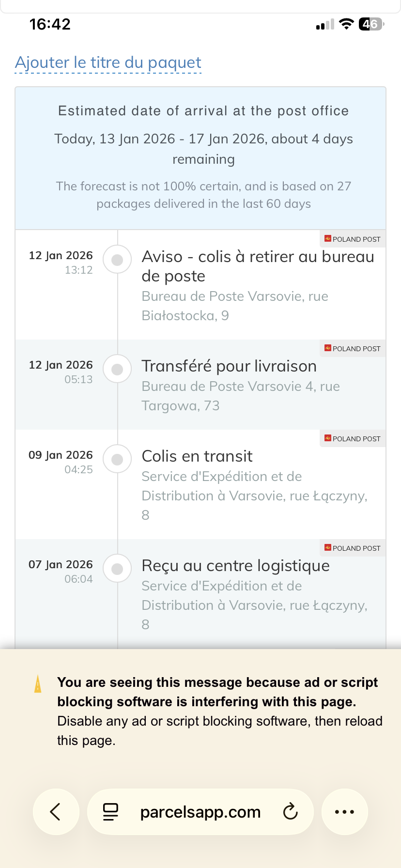Select the 09 Jan 04:25 timeline marker
The height and width of the screenshot is (868, 401).
coord(117,460)
